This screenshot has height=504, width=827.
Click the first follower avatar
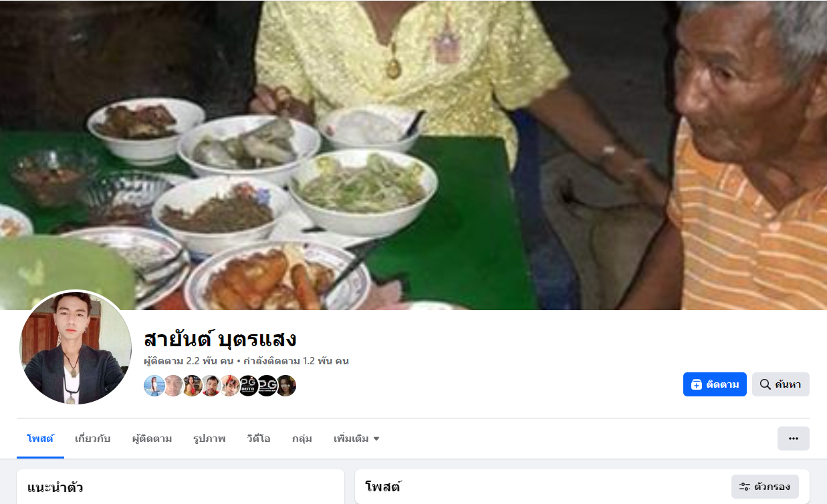(154, 386)
